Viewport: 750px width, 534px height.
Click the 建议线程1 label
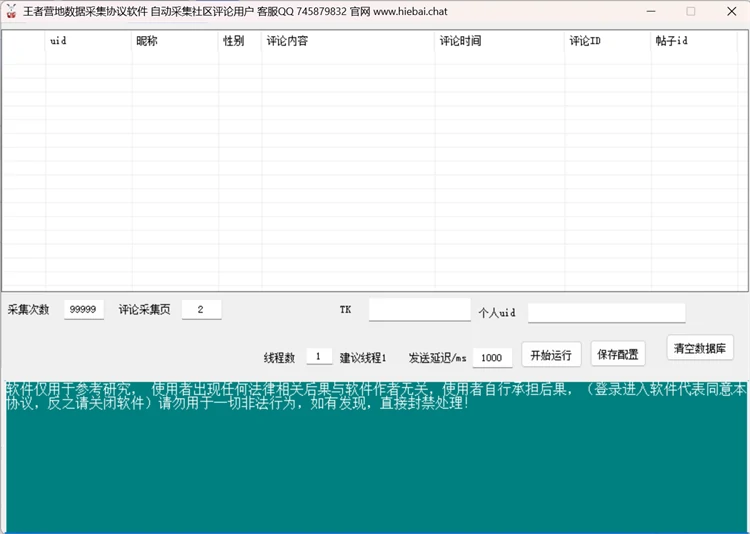click(x=363, y=357)
